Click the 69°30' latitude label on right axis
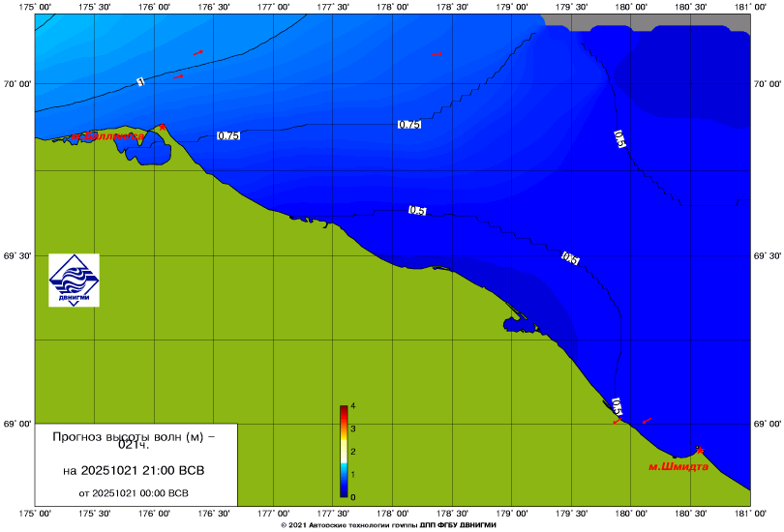The image size is (784, 532). click(x=768, y=255)
